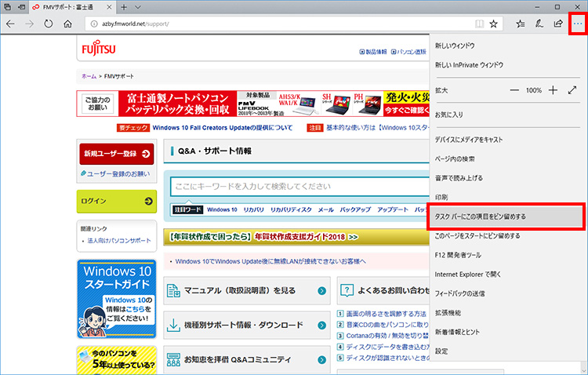
Task: Click the zoom in plus button
Action: 553,90
